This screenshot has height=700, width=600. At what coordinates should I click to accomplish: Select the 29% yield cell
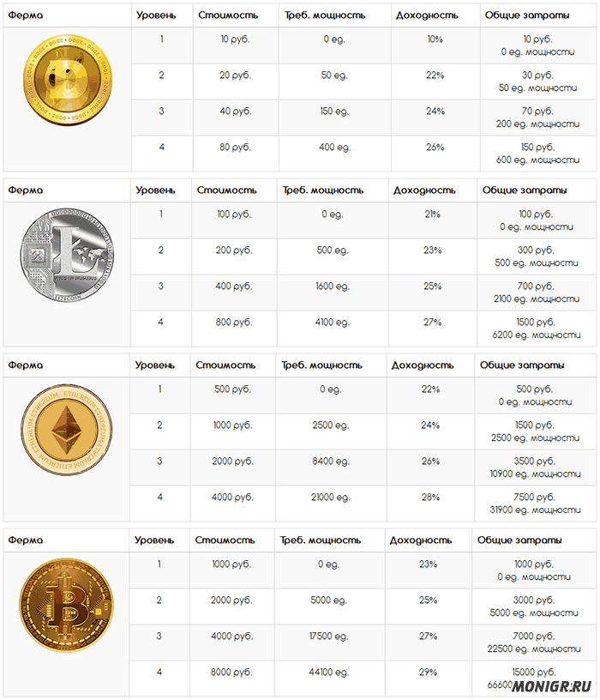[429, 673]
